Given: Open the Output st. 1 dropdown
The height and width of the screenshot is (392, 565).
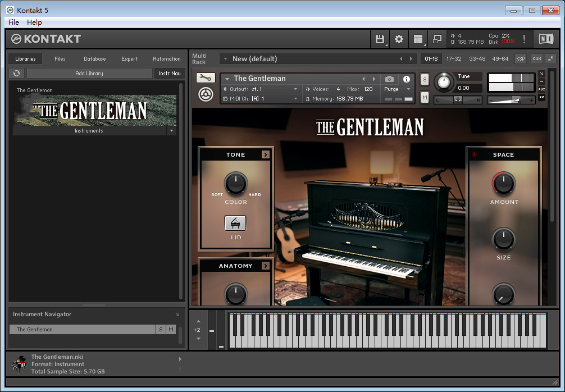Looking at the screenshot, I should pos(295,89).
